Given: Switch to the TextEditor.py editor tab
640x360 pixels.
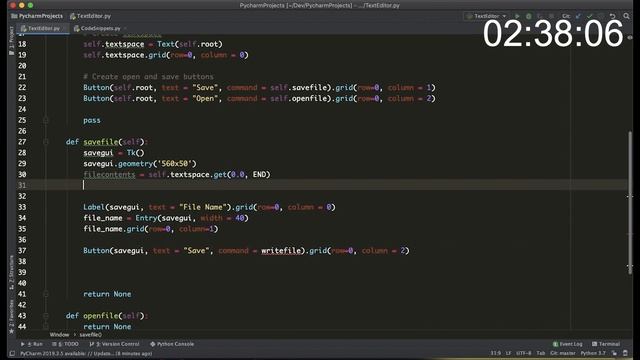Looking at the screenshot, I should [44, 28].
